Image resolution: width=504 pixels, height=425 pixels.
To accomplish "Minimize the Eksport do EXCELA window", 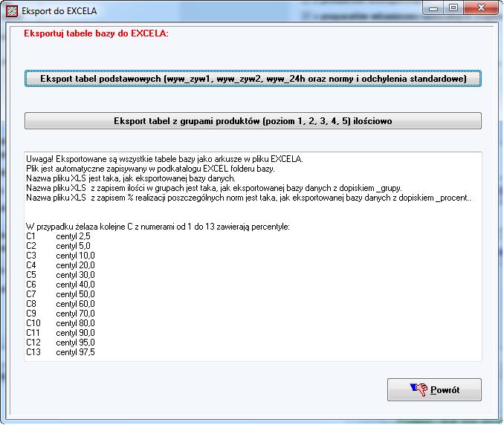I will (433, 8).
